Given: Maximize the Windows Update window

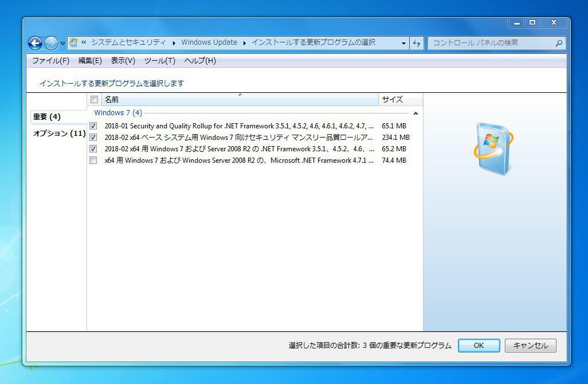Looking at the screenshot, I should (532, 23).
